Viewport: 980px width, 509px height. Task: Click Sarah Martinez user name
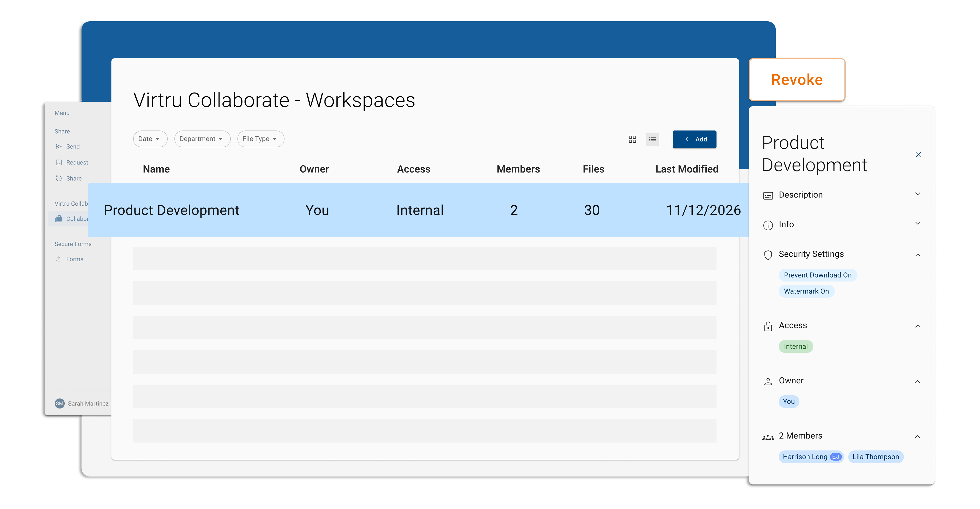[88, 403]
